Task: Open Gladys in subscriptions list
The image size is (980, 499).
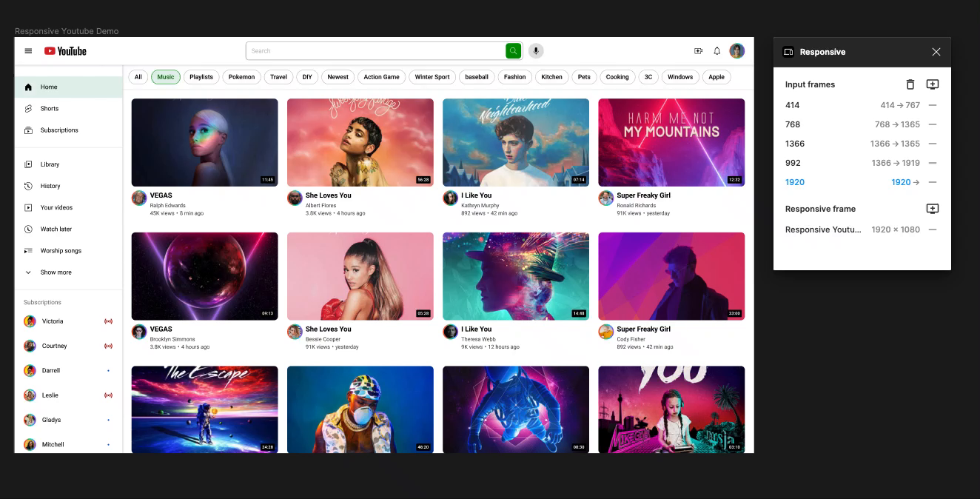Action: (x=68, y=420)
